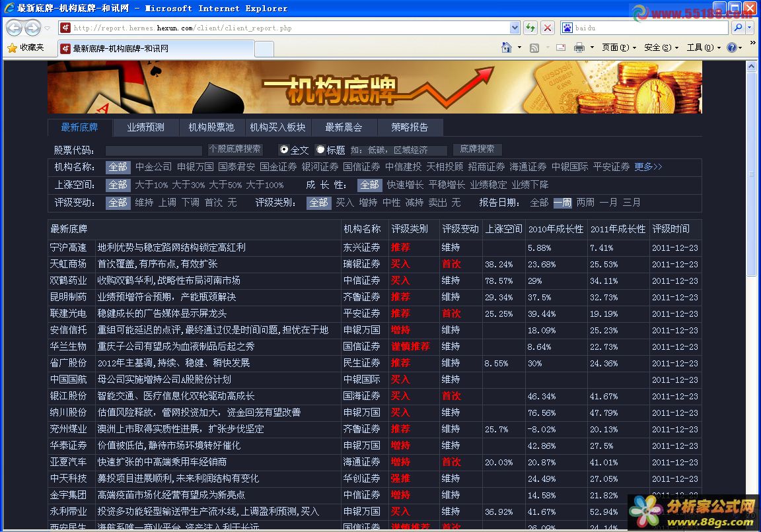Screen dimensions: 761x532
Task: Click the 机构底牌 banner image
Action: click(375, 88)
